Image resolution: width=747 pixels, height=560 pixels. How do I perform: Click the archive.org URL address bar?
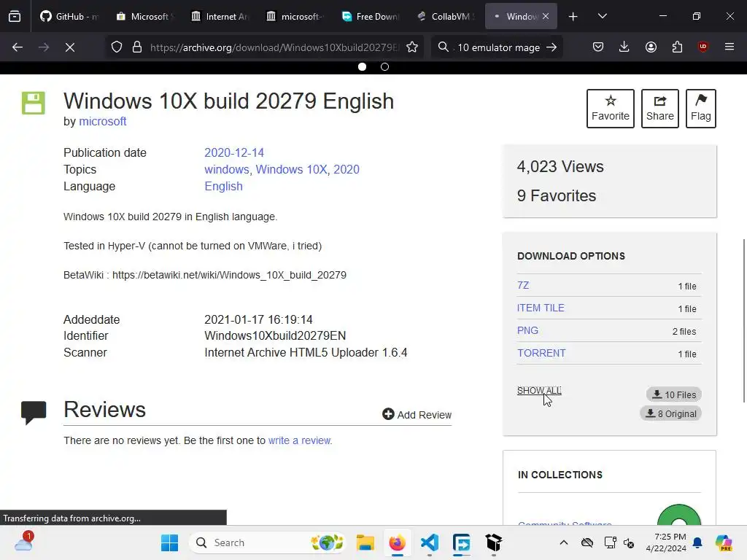pyautogui.click(x=274, y=47)
